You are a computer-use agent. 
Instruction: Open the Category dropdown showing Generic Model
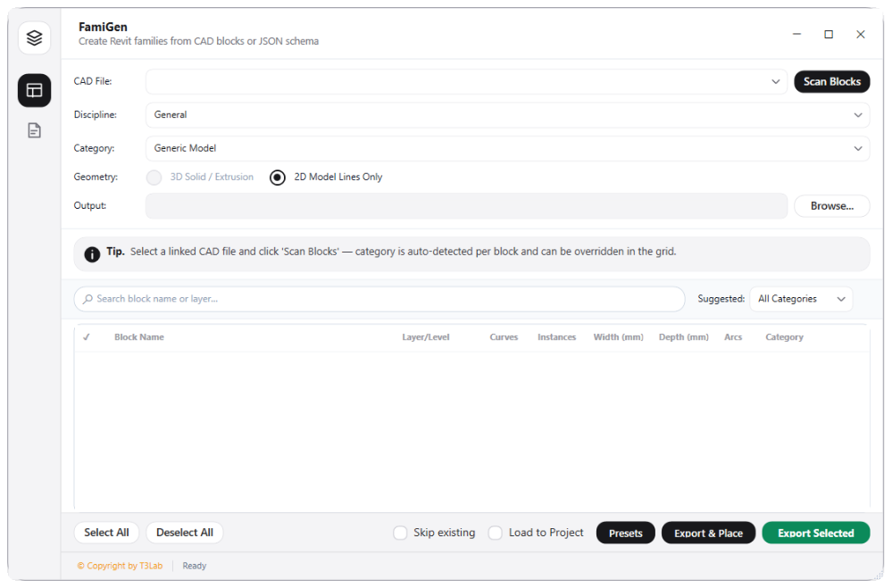coord(507,148)
